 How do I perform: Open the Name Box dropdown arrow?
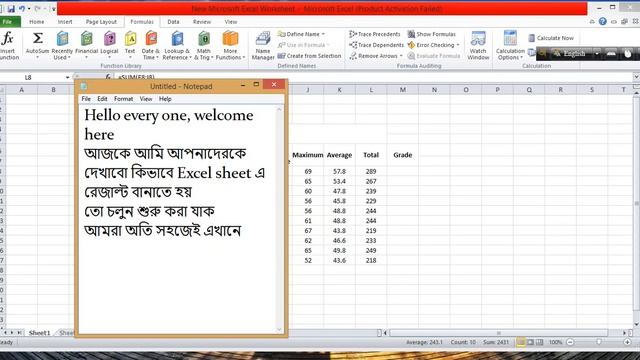(67, 77)
